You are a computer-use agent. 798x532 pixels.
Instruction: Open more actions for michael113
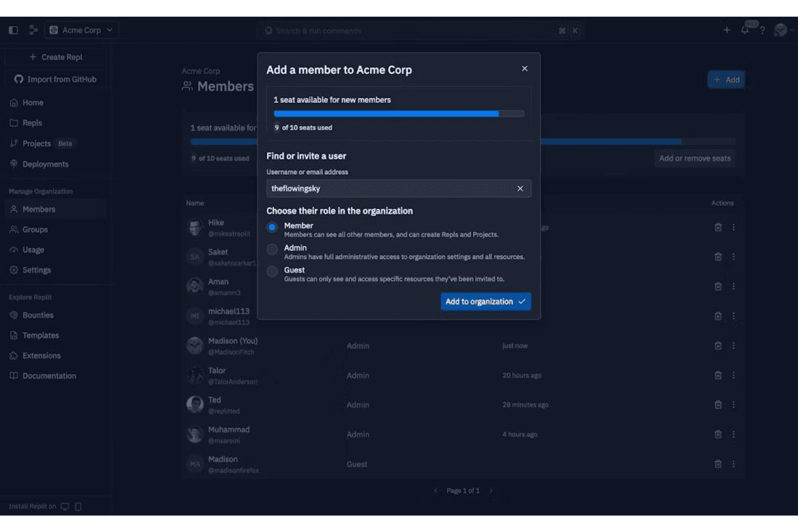734,316
